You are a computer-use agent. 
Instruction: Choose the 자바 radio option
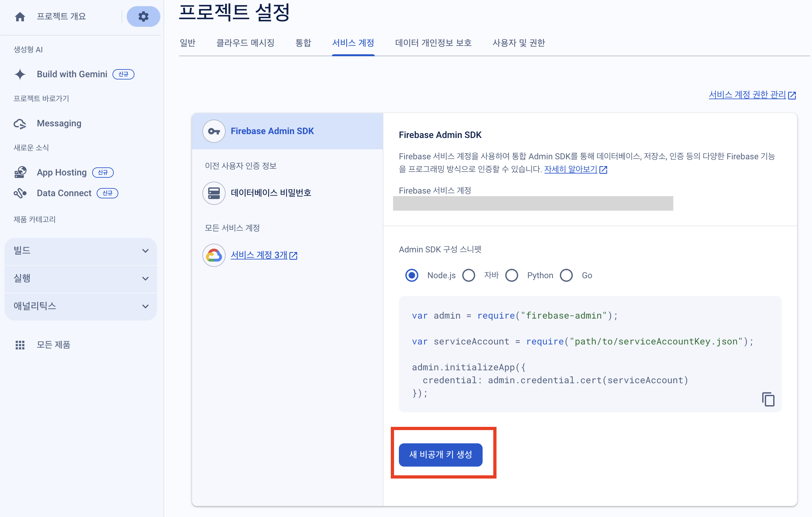468,275
